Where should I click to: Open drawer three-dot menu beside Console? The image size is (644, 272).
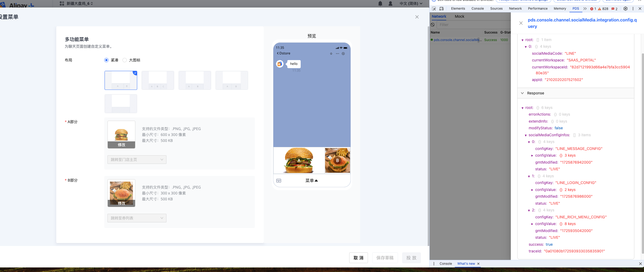[x=434, y=264]
